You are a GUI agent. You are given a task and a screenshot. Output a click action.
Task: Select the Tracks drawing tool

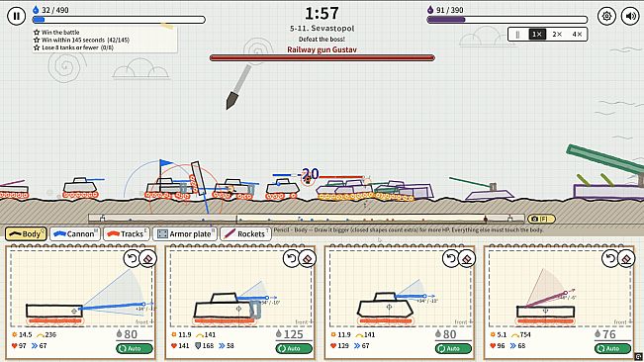tap(127, 234)
